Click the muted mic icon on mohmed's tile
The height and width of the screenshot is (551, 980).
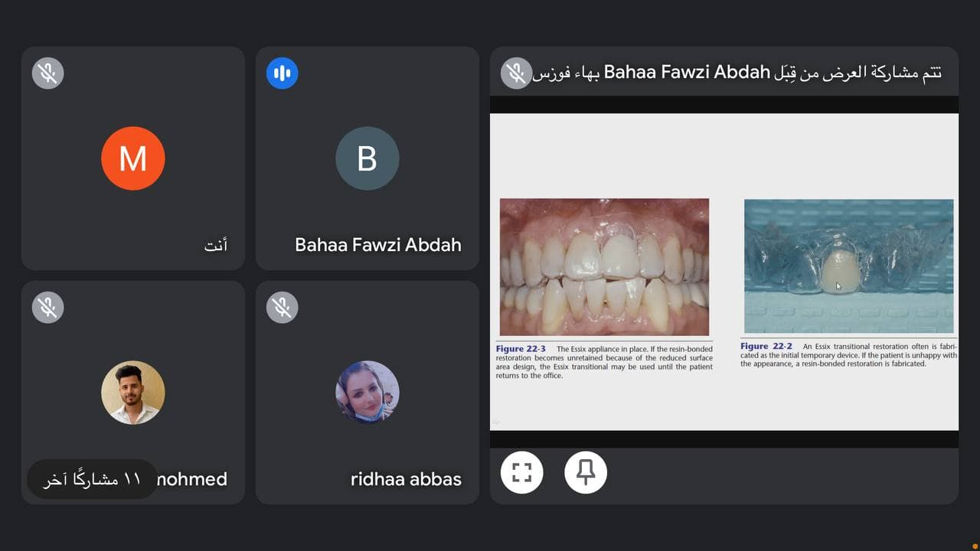click(47, 308)
